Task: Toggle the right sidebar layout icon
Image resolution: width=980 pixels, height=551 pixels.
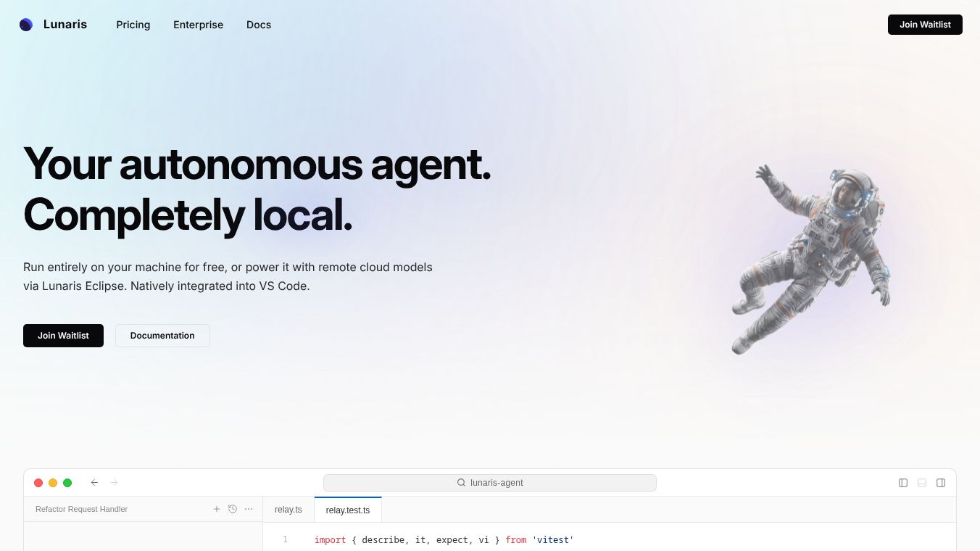Action: (x=941, y=483)
